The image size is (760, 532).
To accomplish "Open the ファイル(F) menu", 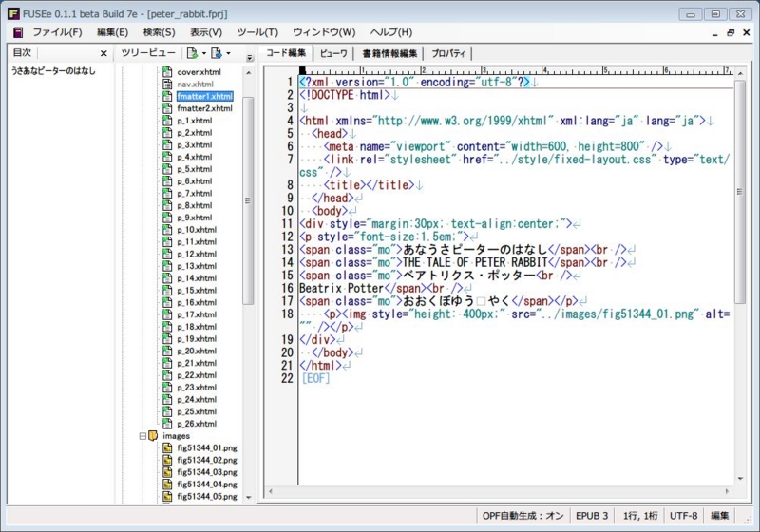I will tap(57, 32).
